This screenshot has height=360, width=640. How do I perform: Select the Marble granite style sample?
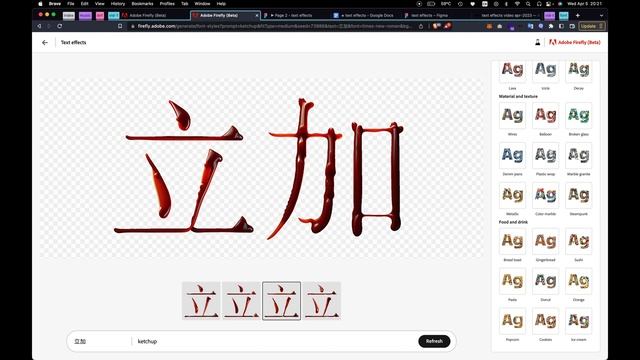pyautogui.click(x=578, y=156)
